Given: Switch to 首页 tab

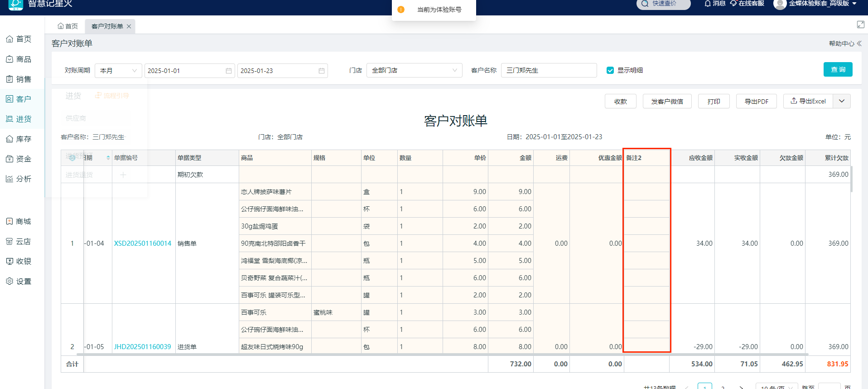Looking at the screenshot, I should (x=68, y=26).
